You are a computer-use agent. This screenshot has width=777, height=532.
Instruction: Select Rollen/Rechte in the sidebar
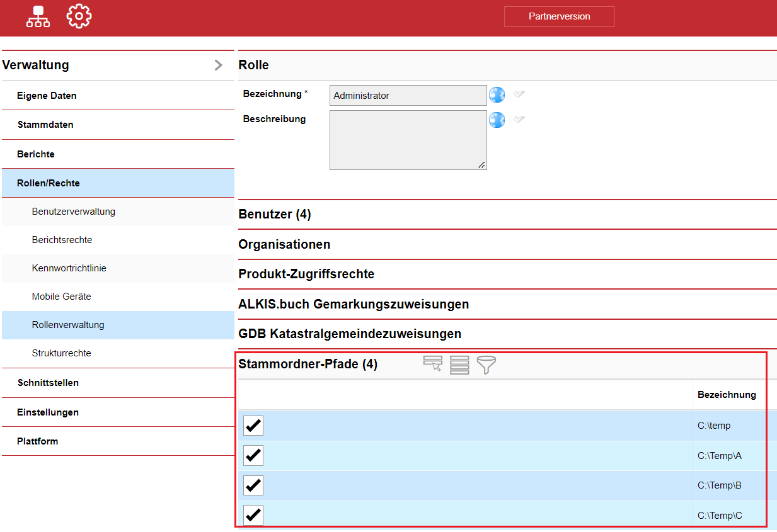118,183
